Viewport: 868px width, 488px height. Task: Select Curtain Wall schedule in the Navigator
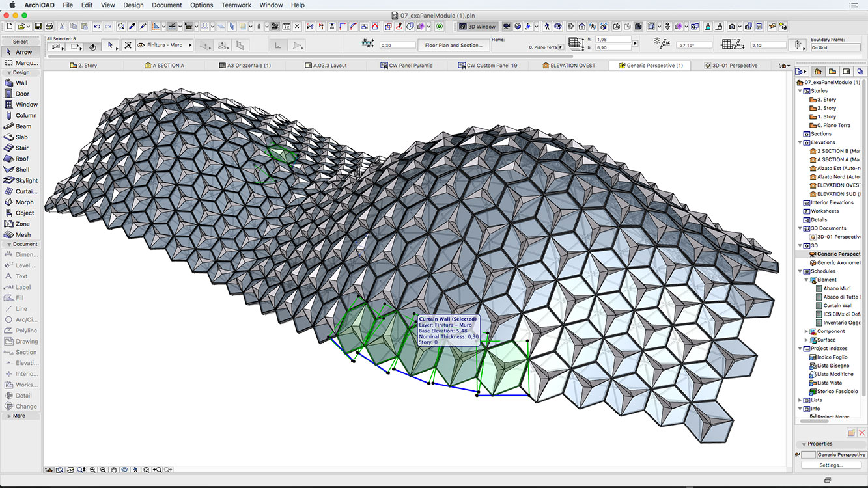[837, 305]
